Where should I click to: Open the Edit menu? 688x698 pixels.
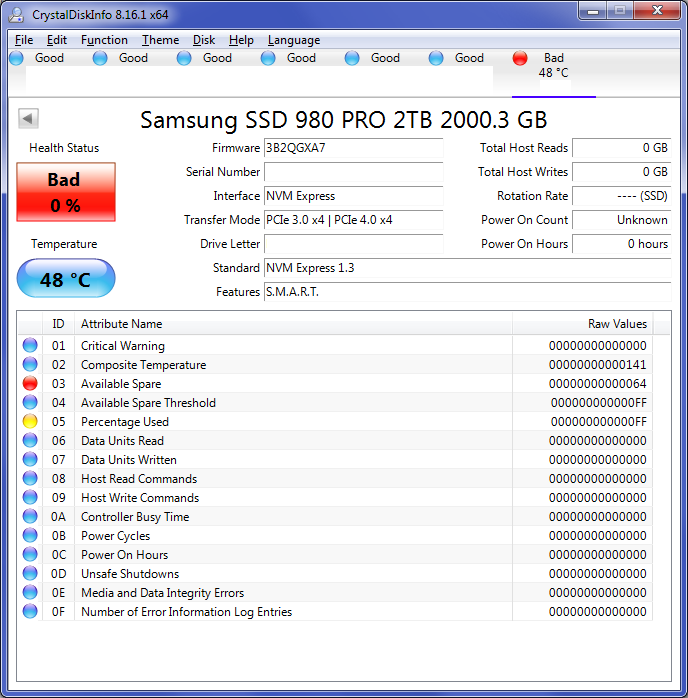[x=57, y=40]
